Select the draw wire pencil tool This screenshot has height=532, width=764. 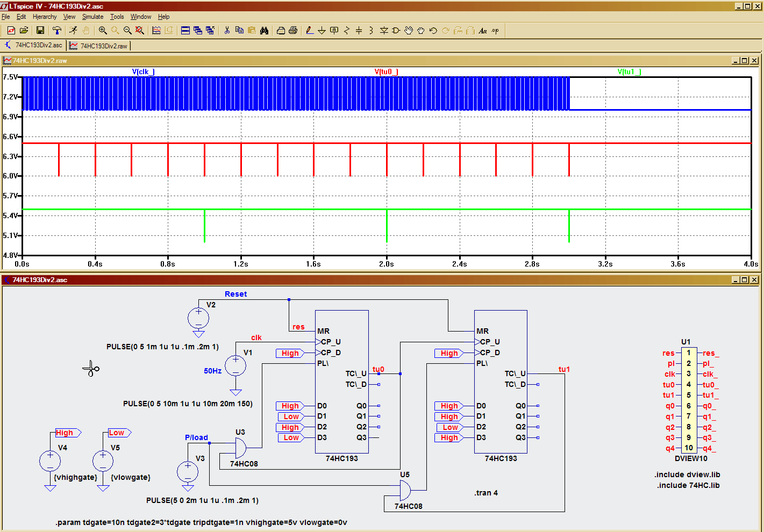click(310, 31)
